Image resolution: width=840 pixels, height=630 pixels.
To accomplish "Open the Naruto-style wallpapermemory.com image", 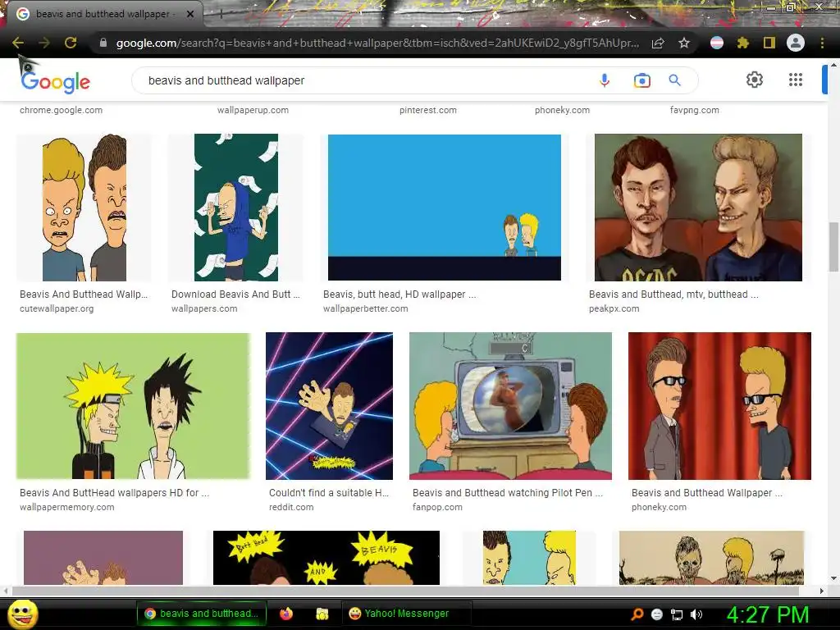I will (x=133, y=405).
